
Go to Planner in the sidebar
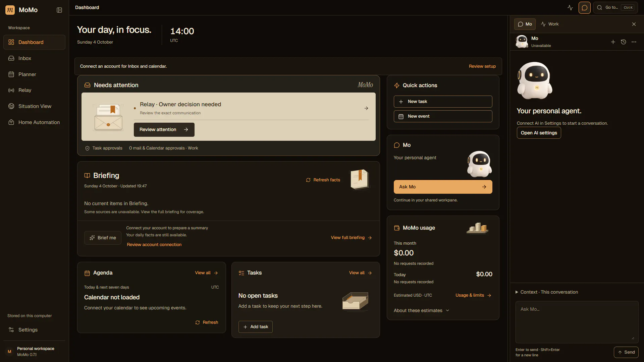pos(34,74)
